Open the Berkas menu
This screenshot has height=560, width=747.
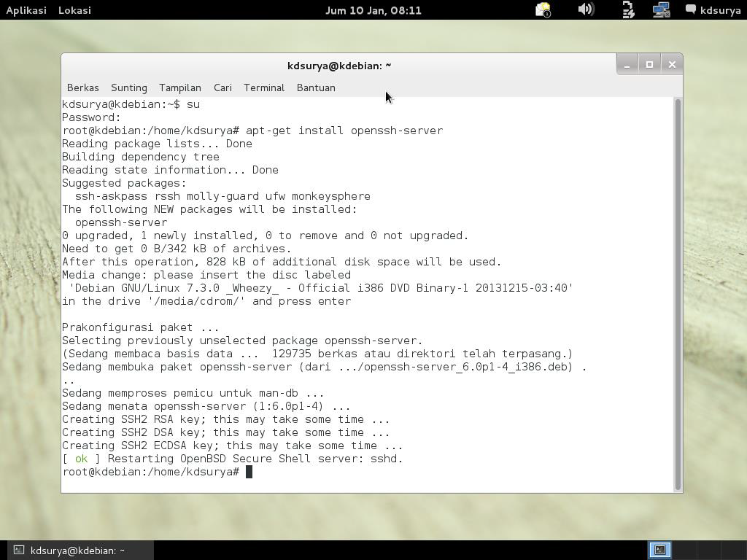[82, 87]
